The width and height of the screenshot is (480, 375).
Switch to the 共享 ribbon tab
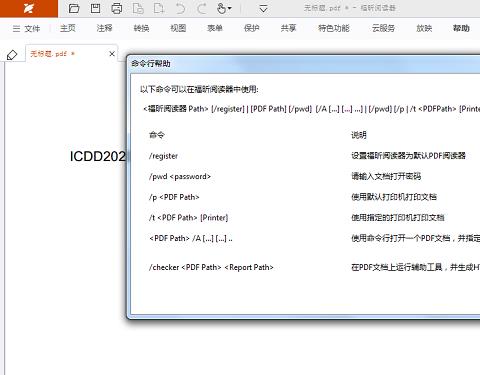(288, 28)
